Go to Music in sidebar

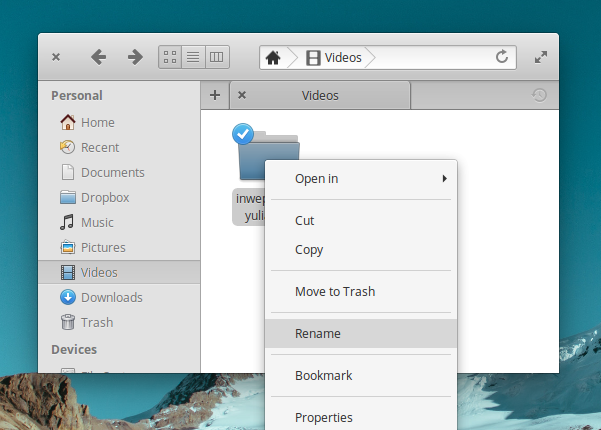click(x=97, y=222)
